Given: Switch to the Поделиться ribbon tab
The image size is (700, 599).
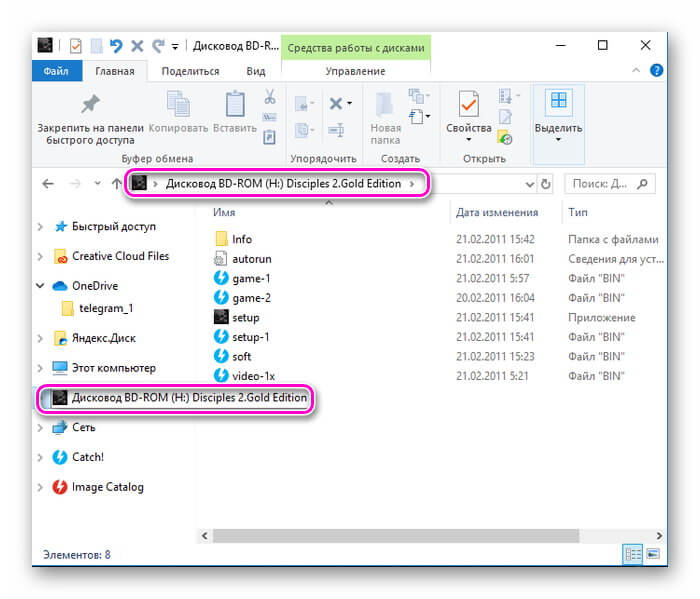Looking at the screenshot, I should (x=190, y=71).
